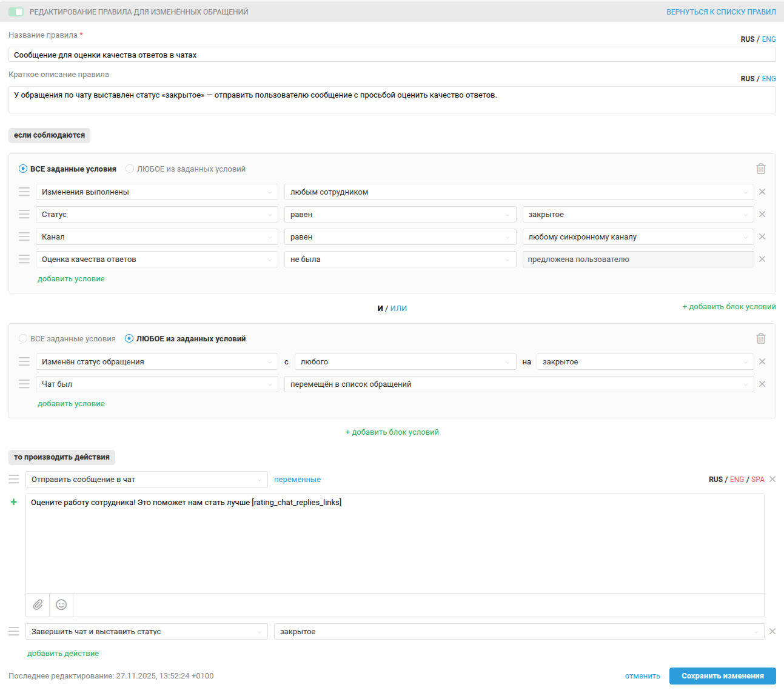The width and height of the screenshot is (784, 693).
Task: Remove the Канал condition row
Action: point(762,236)
